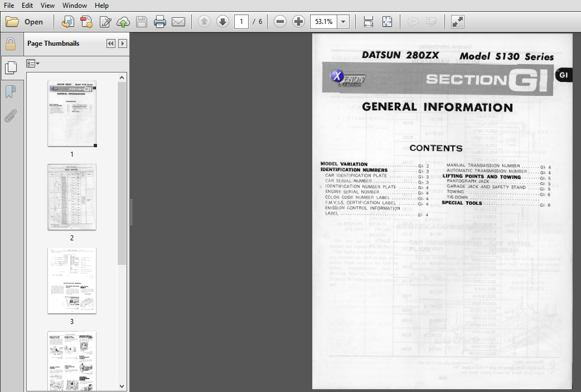Click the Convert PDF settings icon

tap(86, 22)
